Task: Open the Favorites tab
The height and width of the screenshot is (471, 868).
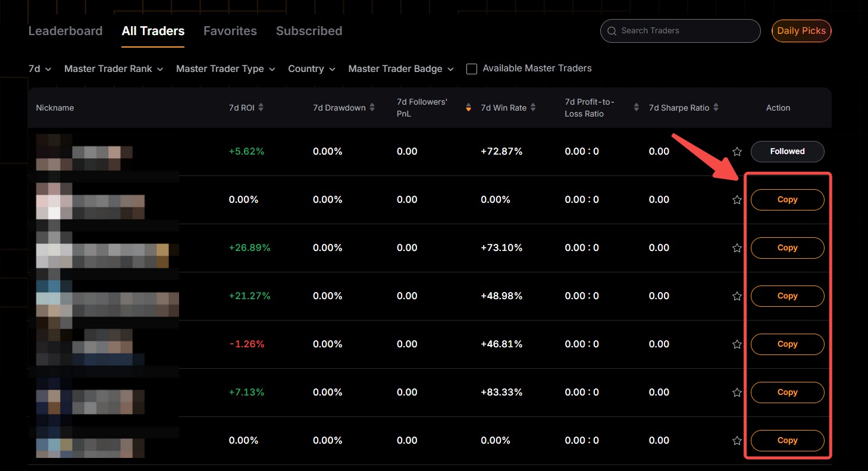Action: 230,31
